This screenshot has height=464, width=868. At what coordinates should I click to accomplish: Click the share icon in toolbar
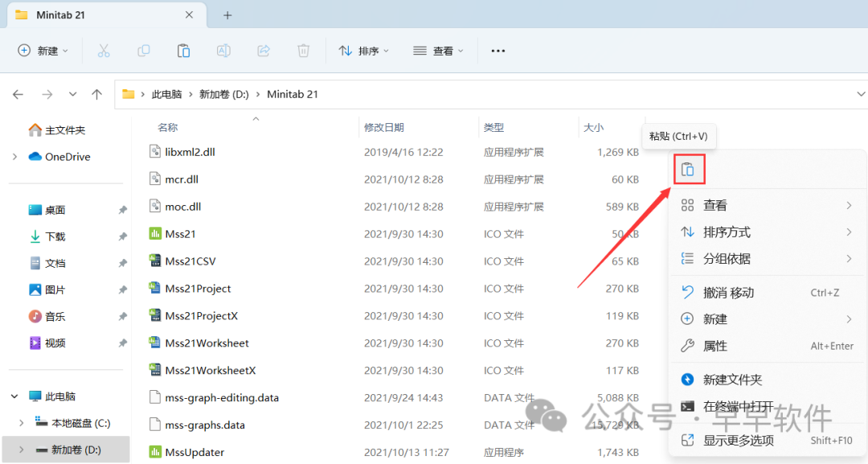pos(263,51)
